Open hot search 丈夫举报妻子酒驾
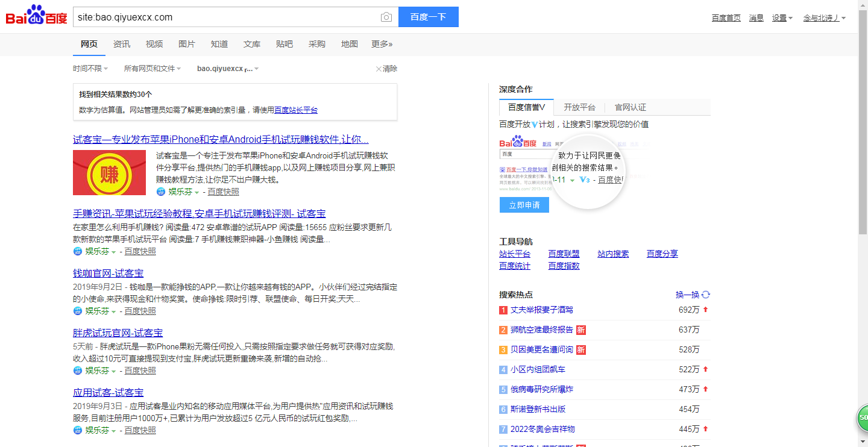 pos(542,310)
